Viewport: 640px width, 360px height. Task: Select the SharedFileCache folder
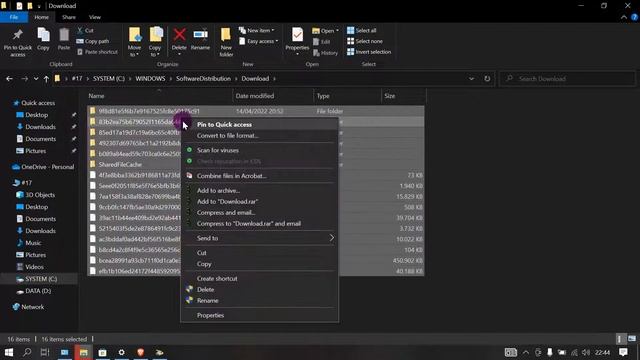coord(120,164)
